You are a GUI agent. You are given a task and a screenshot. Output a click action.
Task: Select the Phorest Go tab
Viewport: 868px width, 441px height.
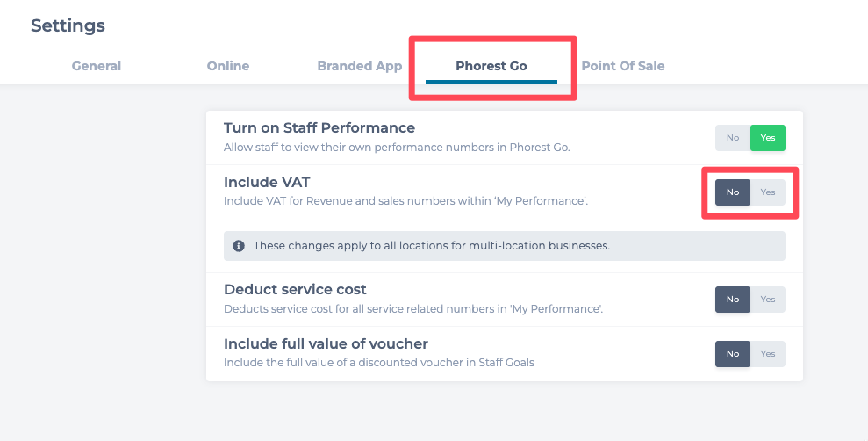click(491, 66)
